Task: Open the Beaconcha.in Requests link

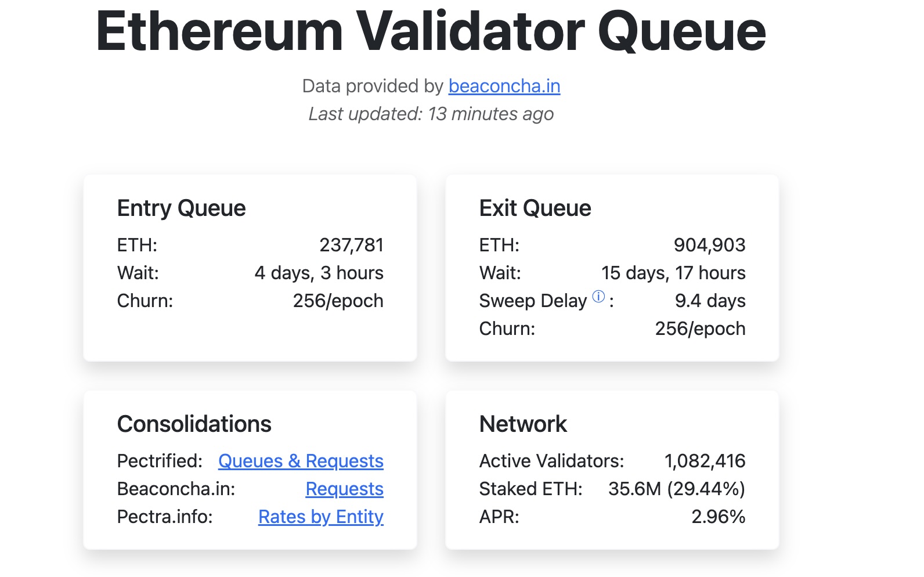Action: click(x=345, y=489)
